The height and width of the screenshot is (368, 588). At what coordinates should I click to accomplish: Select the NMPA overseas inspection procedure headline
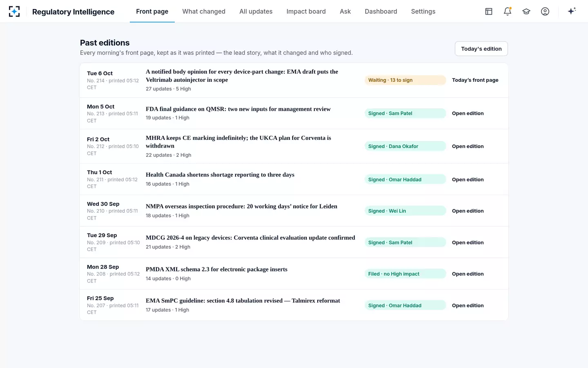tap(241, 206)
